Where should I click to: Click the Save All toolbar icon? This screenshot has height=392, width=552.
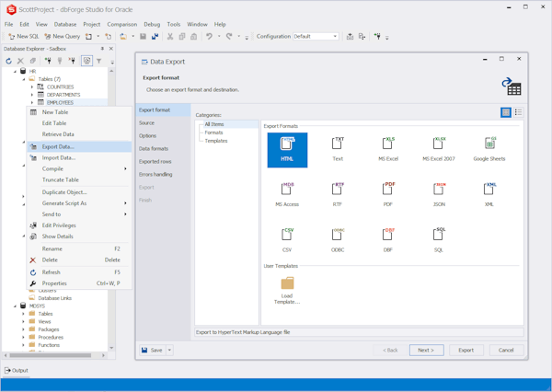click(x=155, y=36)
